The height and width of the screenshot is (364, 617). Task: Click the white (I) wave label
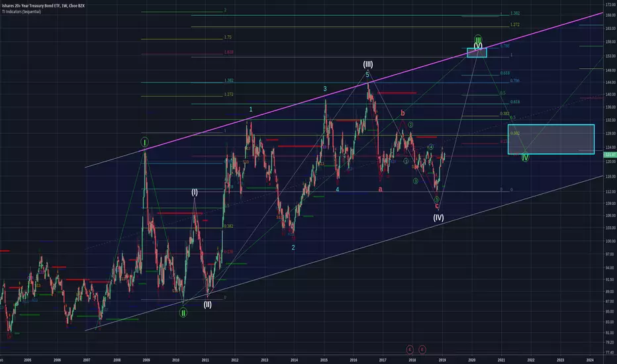tap(195, 193)
